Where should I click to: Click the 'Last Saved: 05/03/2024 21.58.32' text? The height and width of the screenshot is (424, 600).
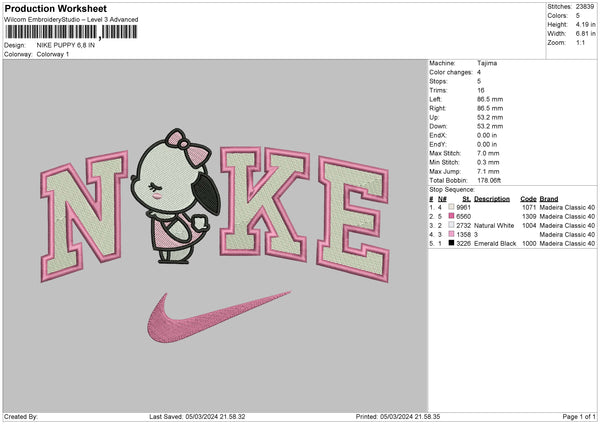[x=197, y=416]
